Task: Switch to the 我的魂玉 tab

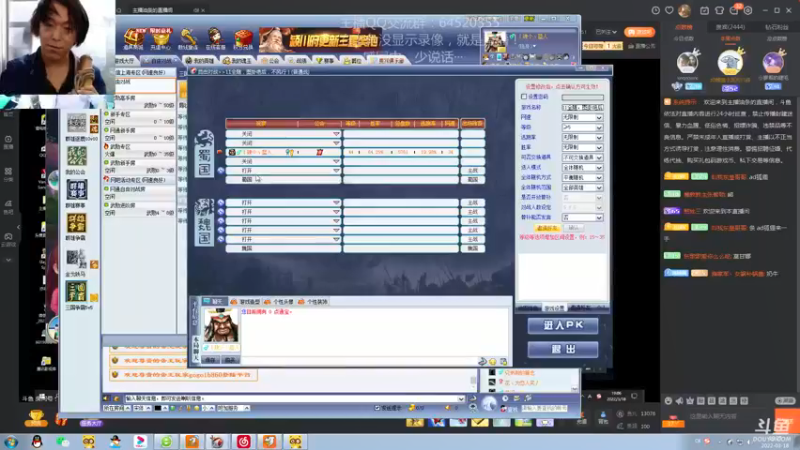Action: coord(237,61)
